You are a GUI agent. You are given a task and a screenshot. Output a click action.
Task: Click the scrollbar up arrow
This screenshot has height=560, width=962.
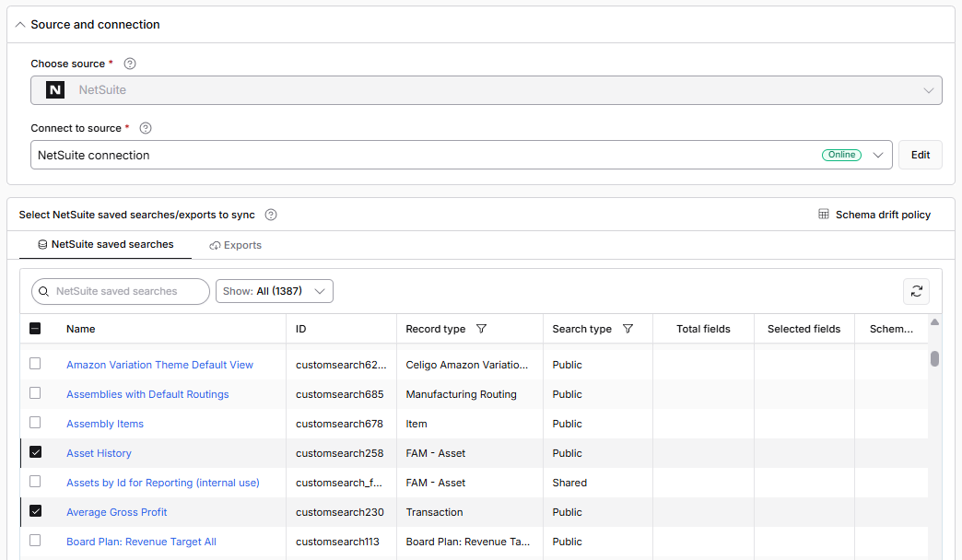[934, 322]
